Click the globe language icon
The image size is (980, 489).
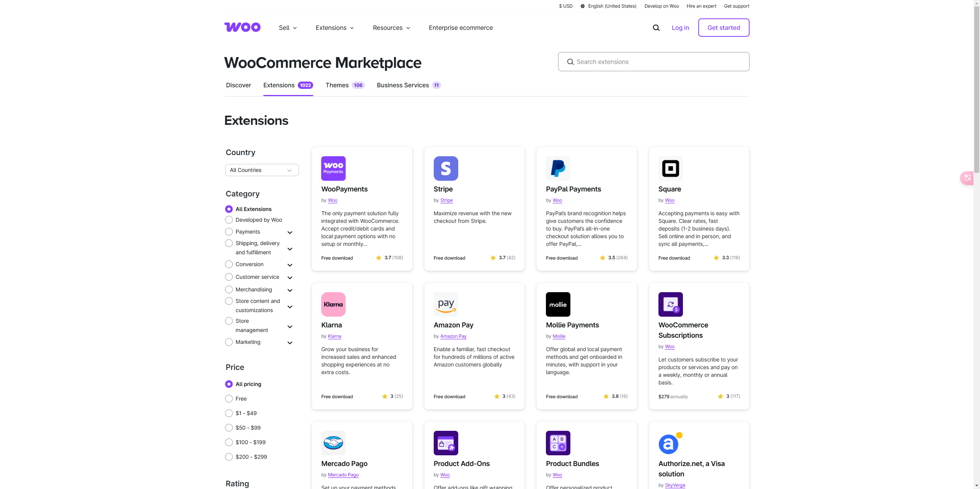[583, 6]
